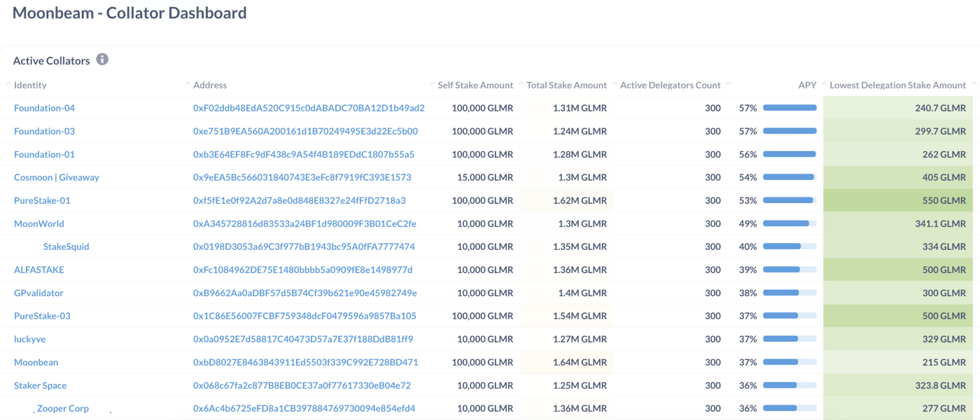Click the info icon beside Active Collators
This screenshot has height=420, width=980.
coord(102,59)
